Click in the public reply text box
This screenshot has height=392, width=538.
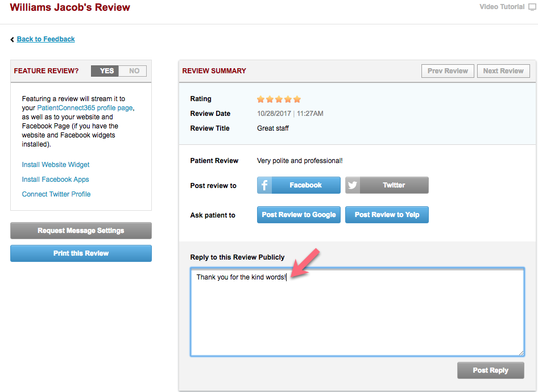click(x=357, y=318)
